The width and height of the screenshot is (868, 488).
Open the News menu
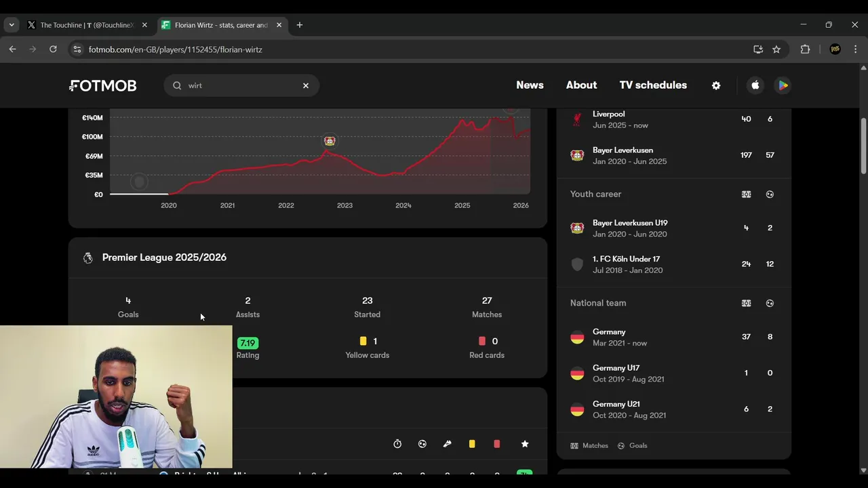pos(530,85)
